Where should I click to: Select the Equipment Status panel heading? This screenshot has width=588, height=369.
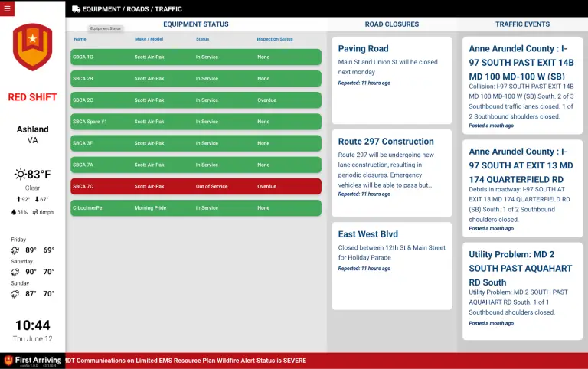196,24
